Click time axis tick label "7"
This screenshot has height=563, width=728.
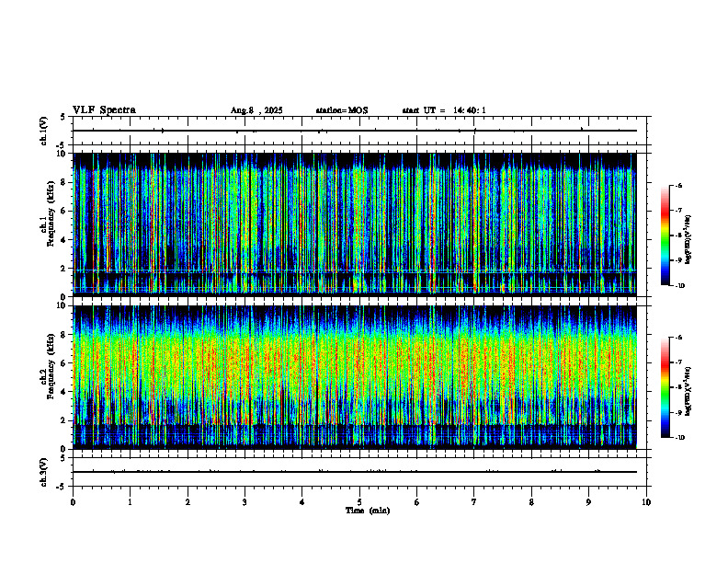pyautogui.click(x=474, y=502)
